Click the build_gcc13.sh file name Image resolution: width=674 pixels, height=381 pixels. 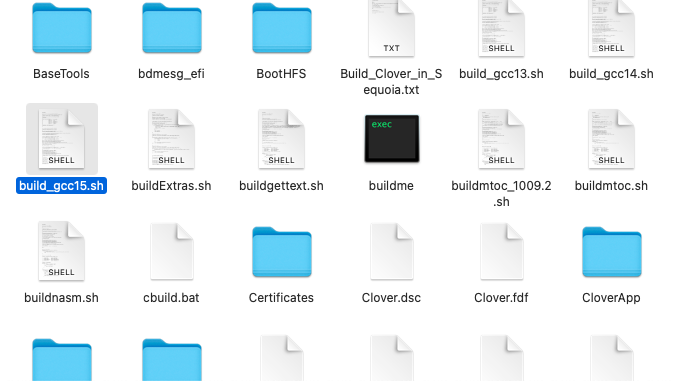(x=502, y=74)
